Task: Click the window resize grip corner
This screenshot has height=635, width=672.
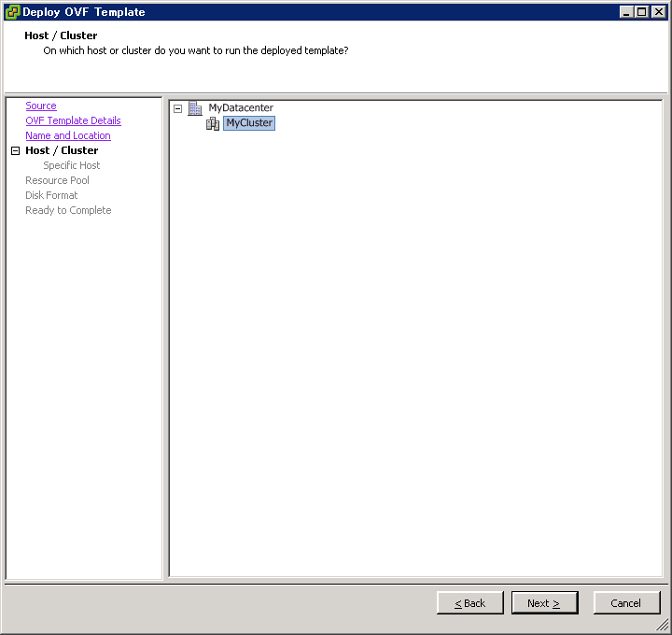Action: [663, 626]
